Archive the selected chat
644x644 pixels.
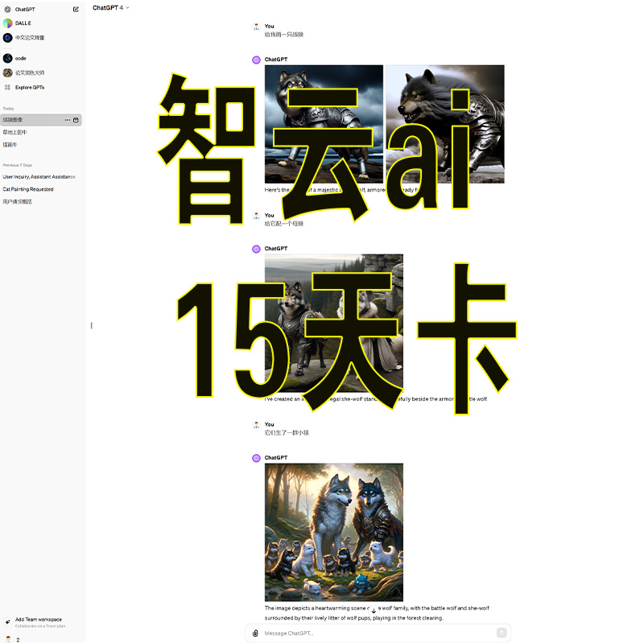coord(76,120)
